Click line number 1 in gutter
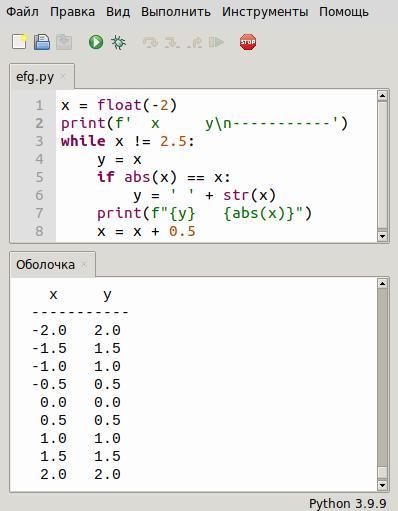 [x=39, y=105]
